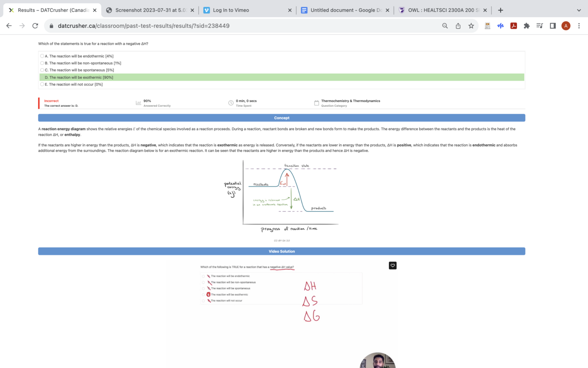Image resolution: width=588 pixels, height=368 pixels.
Task: Click the Video Solution header bar
Action: pos(282,251)
